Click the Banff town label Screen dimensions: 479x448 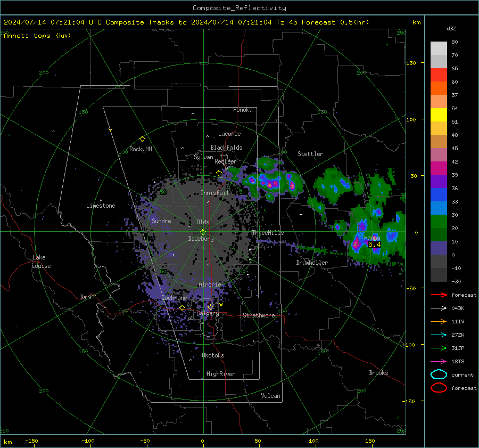tap(88, 297)
